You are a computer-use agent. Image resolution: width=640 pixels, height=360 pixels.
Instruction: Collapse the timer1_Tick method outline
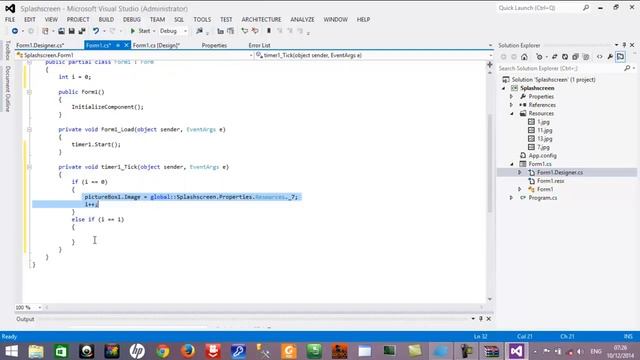[29, 167]
